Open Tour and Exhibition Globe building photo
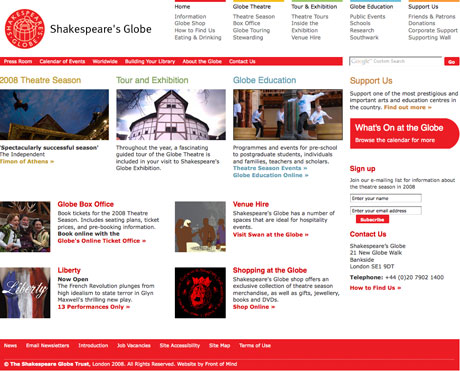The image size is (460, 371). pos(171,114)
